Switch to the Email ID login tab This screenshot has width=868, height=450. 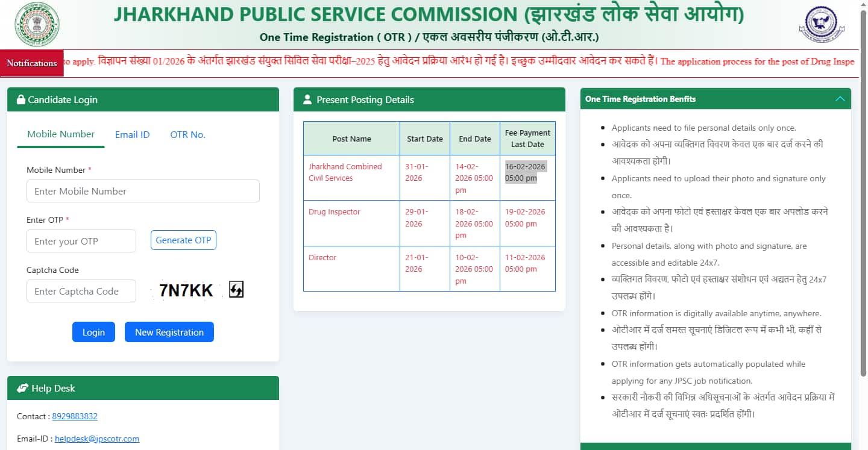coord(132,135)
